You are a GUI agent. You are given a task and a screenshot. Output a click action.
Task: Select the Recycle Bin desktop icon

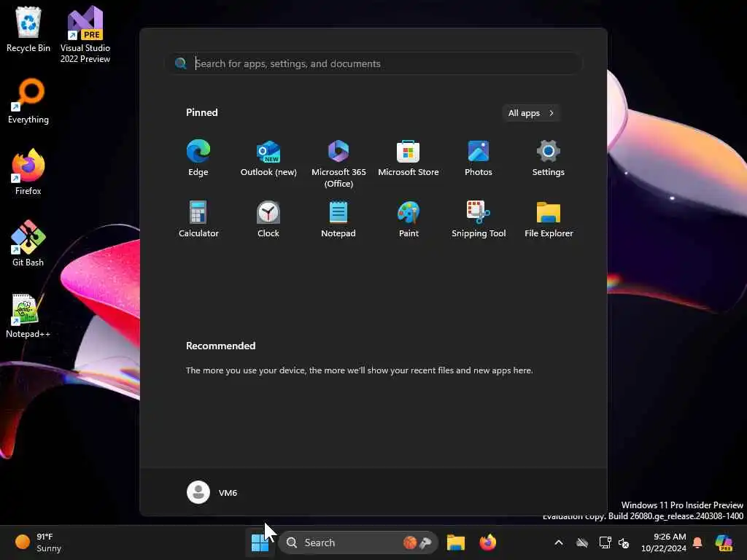coord(28,29)
